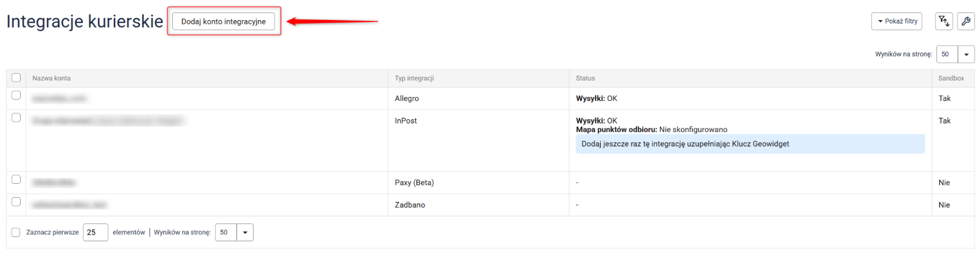This screenshot has width=980, height=253.
Task: Click the "Status" column header
Action: click(585, 78)
